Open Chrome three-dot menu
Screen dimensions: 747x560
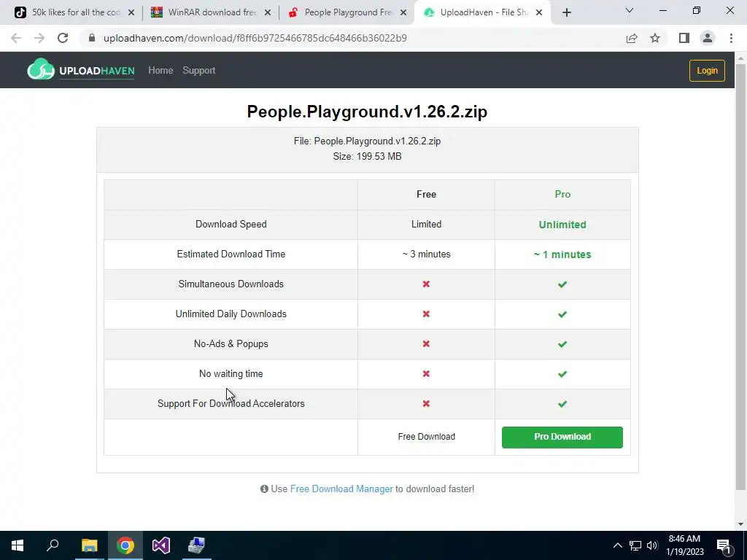[x=731, y=38]
